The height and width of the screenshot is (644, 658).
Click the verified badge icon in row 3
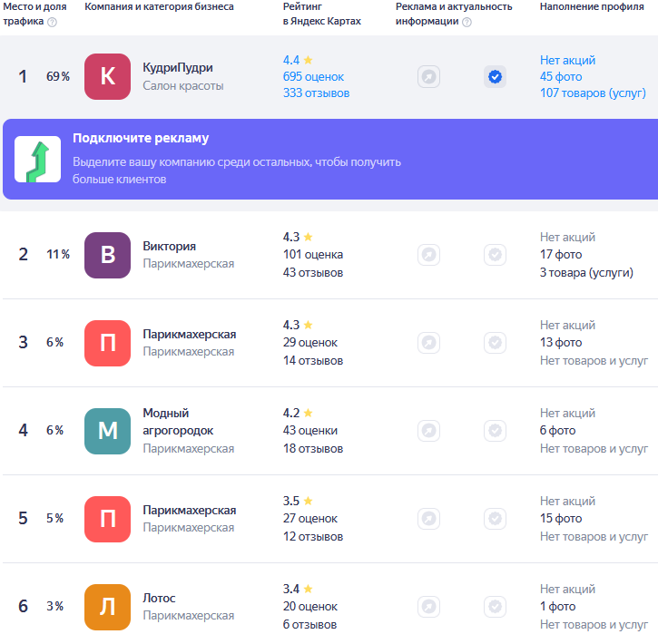(x=495, y=343)
